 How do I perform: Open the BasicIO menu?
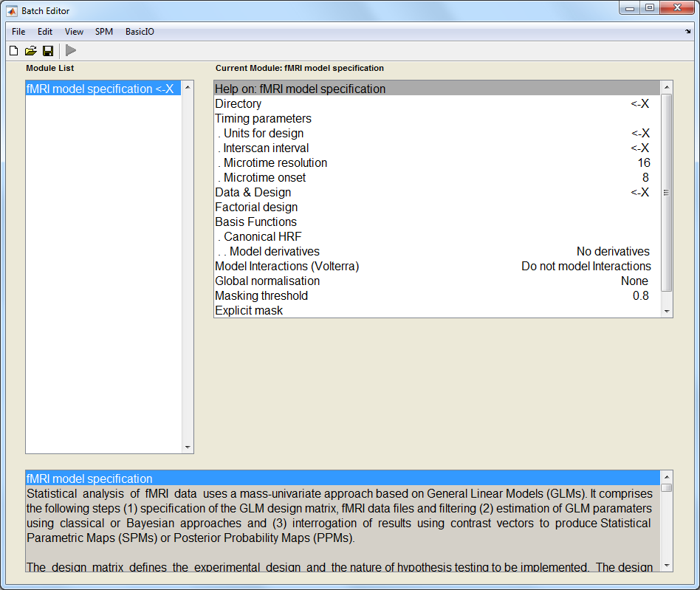[x=140, y=32]
